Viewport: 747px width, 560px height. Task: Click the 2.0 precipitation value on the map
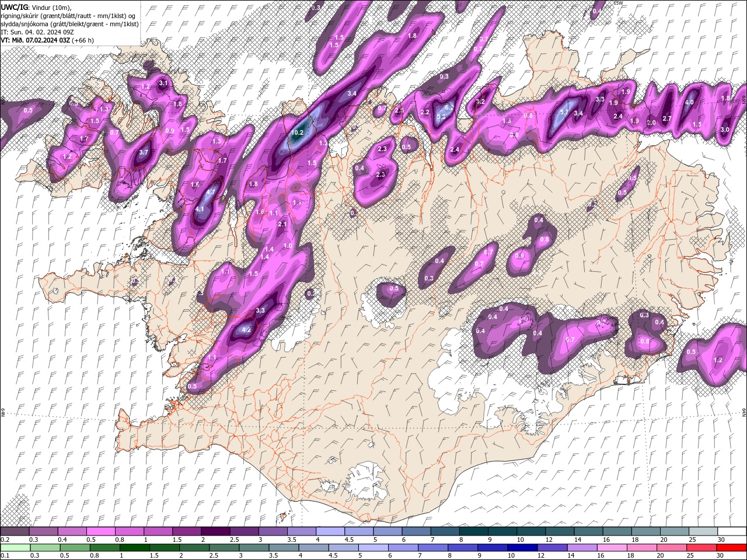pos(652,123)
